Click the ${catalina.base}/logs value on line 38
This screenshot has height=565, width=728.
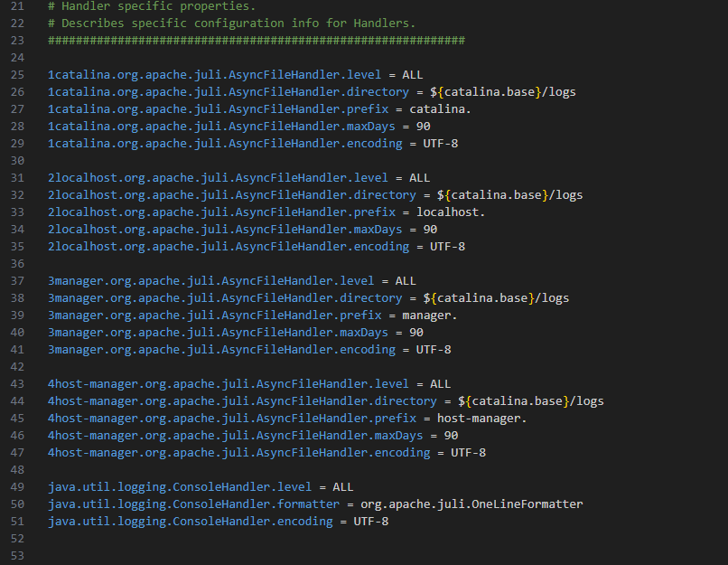point(496,298)
